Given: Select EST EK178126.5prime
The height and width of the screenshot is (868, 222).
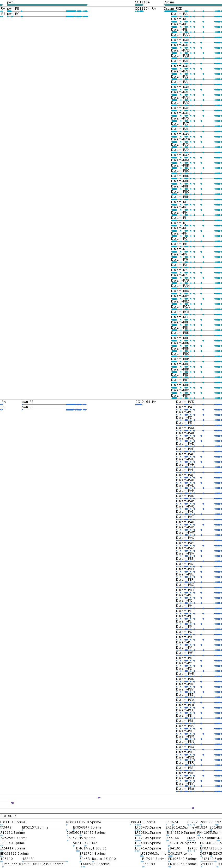Looking at the screenshot, I should [182, 843].
